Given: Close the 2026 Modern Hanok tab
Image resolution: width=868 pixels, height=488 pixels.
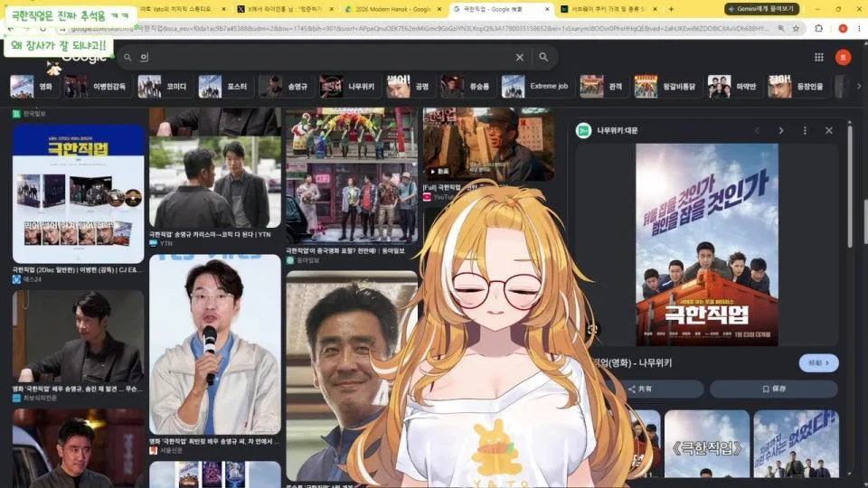Looking at the screenshot, I should [439, 9].
